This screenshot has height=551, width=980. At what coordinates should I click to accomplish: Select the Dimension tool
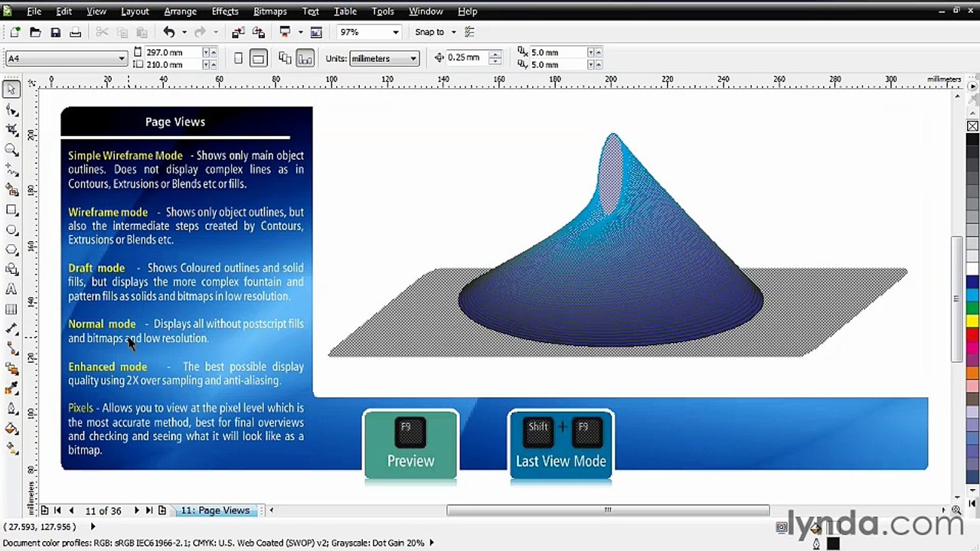[11, 328]
